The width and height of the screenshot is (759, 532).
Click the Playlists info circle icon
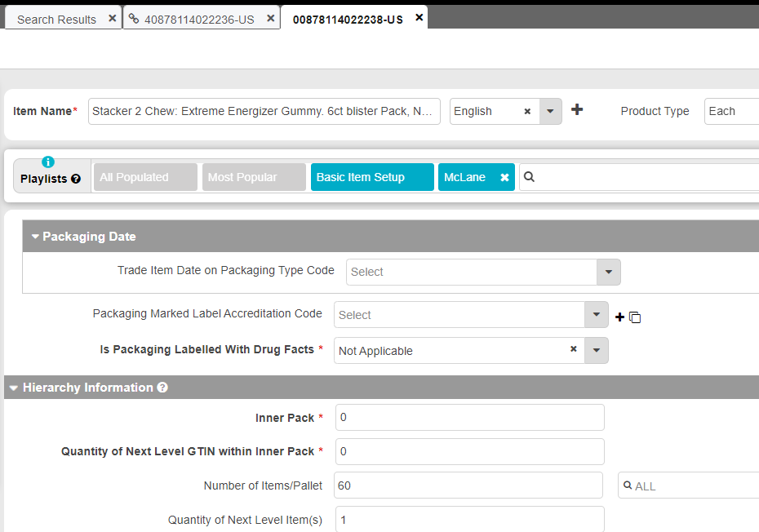(x=48, y=162)
